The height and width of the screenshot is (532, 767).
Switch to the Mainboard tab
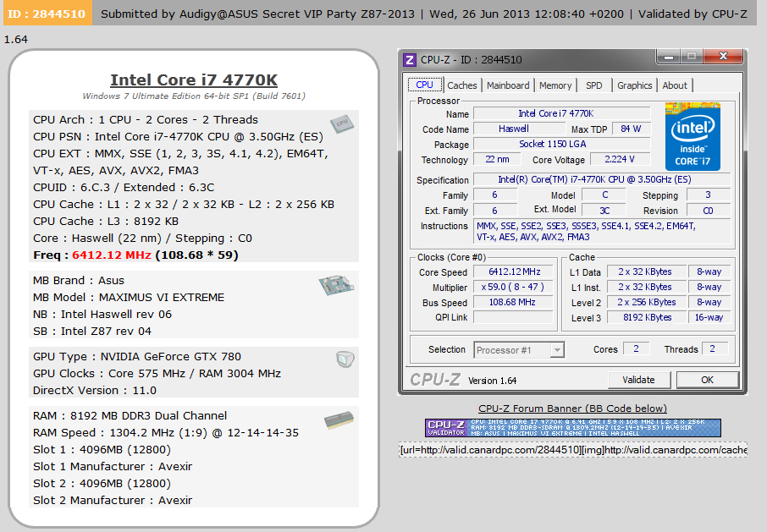pos(508,85)
